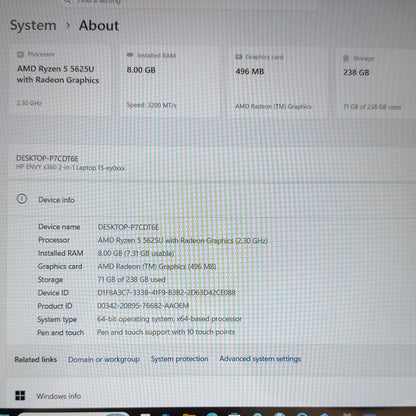The width and height of the screenshot is (416, 416).
Task: Go back to System in breadcrumb
Action: 33,26
